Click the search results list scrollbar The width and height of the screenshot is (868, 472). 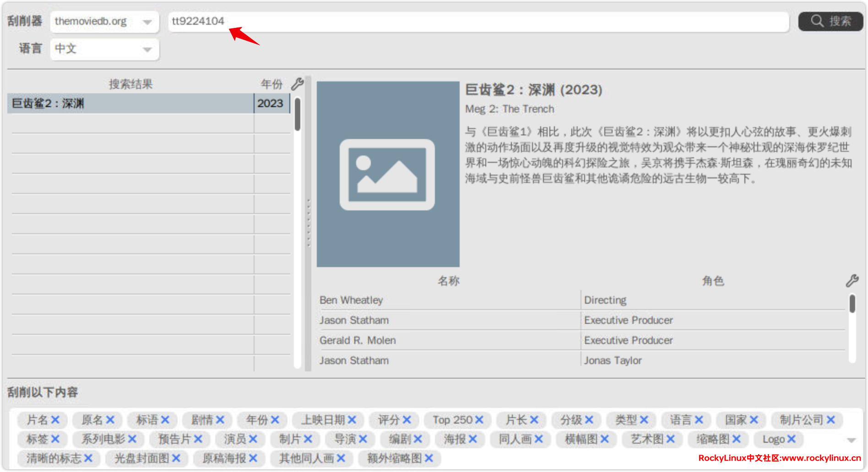coord(298,115)
